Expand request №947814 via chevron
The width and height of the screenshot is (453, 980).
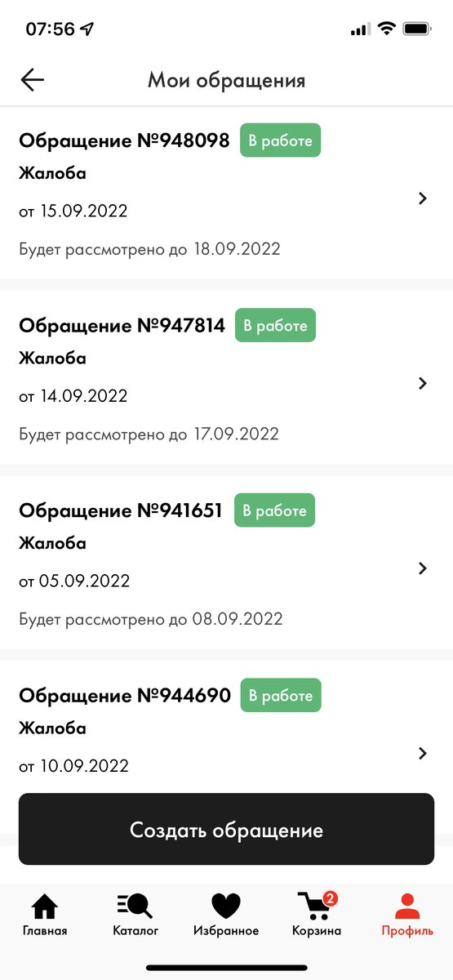pos(422,383)
